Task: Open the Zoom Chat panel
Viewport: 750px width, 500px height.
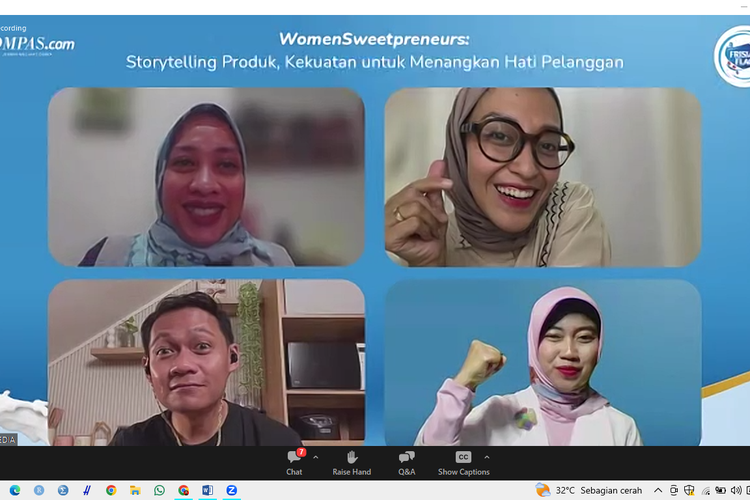Action: point(294,460)
